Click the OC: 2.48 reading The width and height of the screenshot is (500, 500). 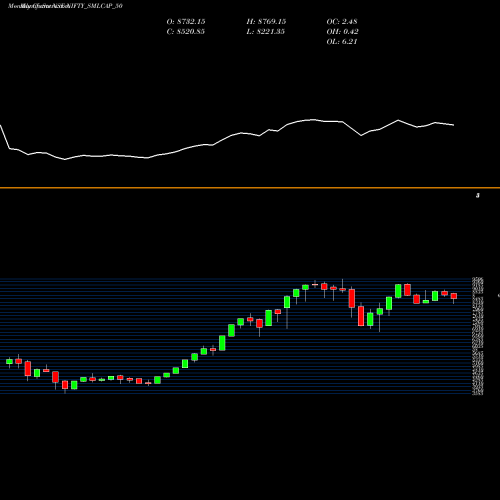click(342, 22)
